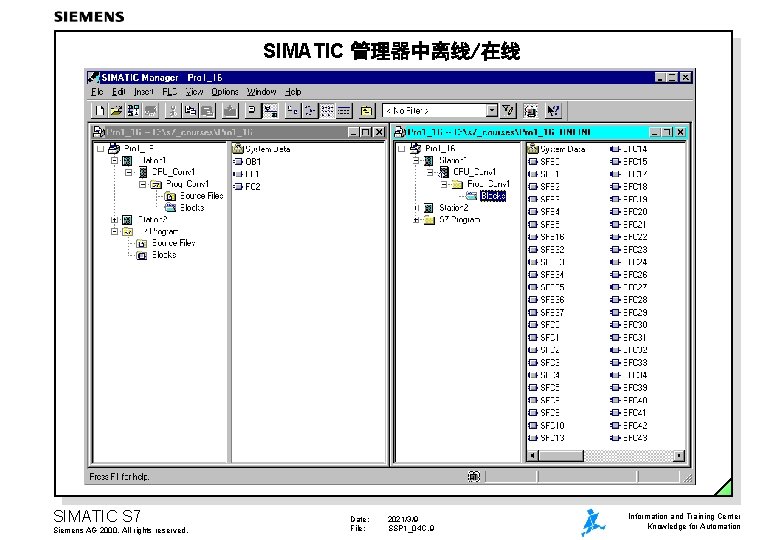Viewport: 780px width, 540px height.
Task: Open the View menu
Action: 195,92
